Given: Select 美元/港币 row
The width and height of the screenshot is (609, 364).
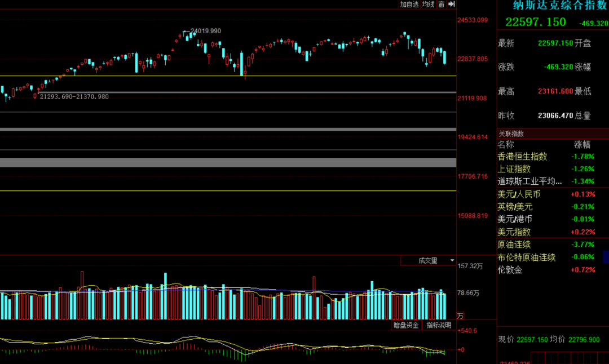Looking at the screenshot, I should (552, 219).
